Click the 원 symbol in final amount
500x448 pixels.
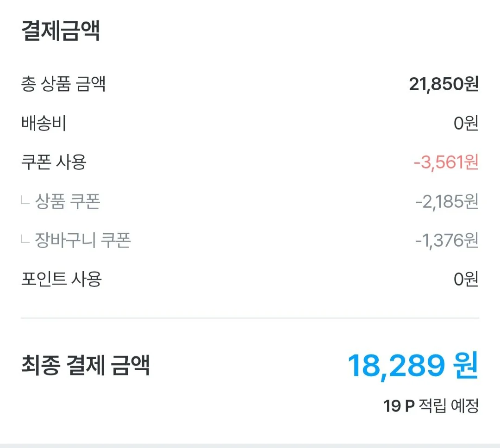click(x=466, y=365)
